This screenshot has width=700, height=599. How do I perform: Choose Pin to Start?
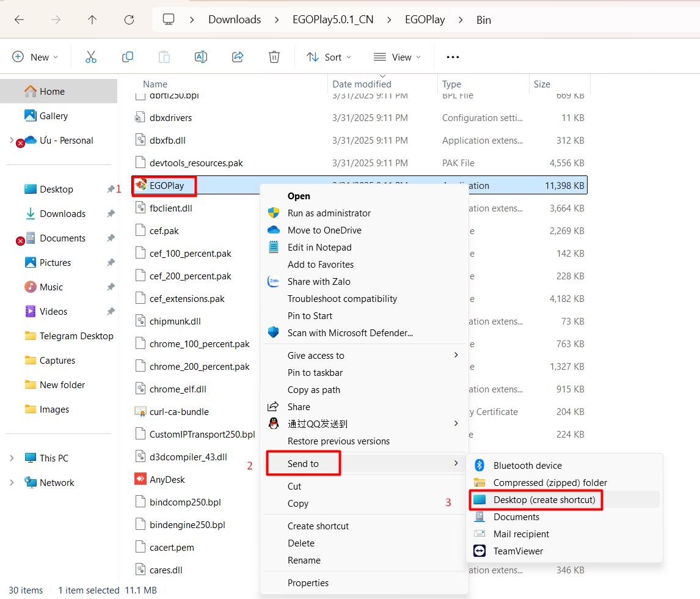coord(364,316)
